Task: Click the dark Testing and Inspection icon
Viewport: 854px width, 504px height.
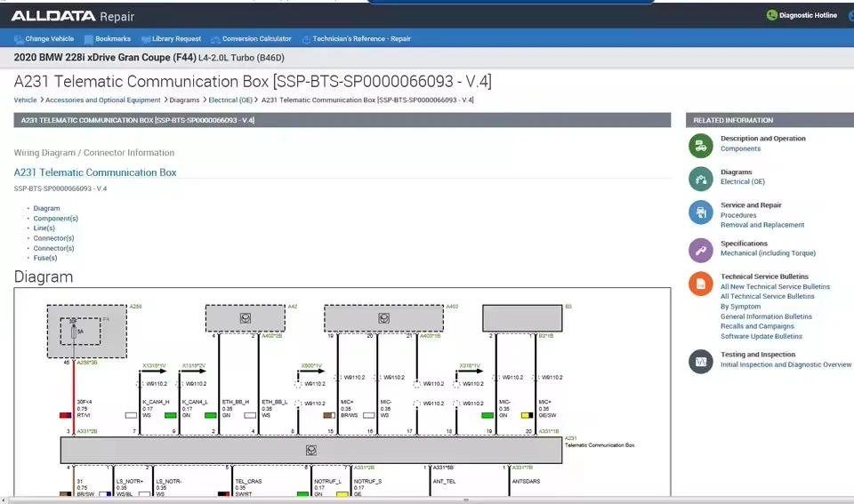Action: coord(700,362)
